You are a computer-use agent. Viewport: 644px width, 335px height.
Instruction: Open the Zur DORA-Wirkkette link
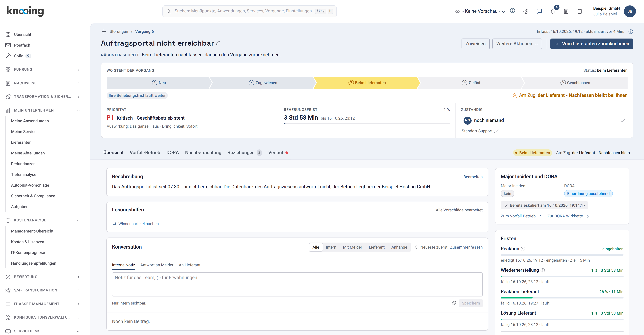[x=568, y=216]
